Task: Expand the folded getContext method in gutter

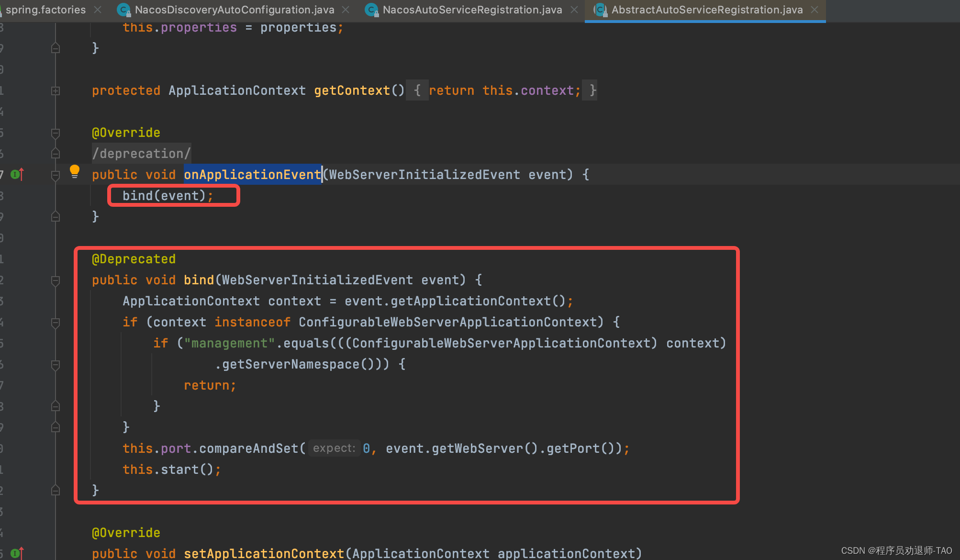Action: pyautogui.click(x=56, y=90)
